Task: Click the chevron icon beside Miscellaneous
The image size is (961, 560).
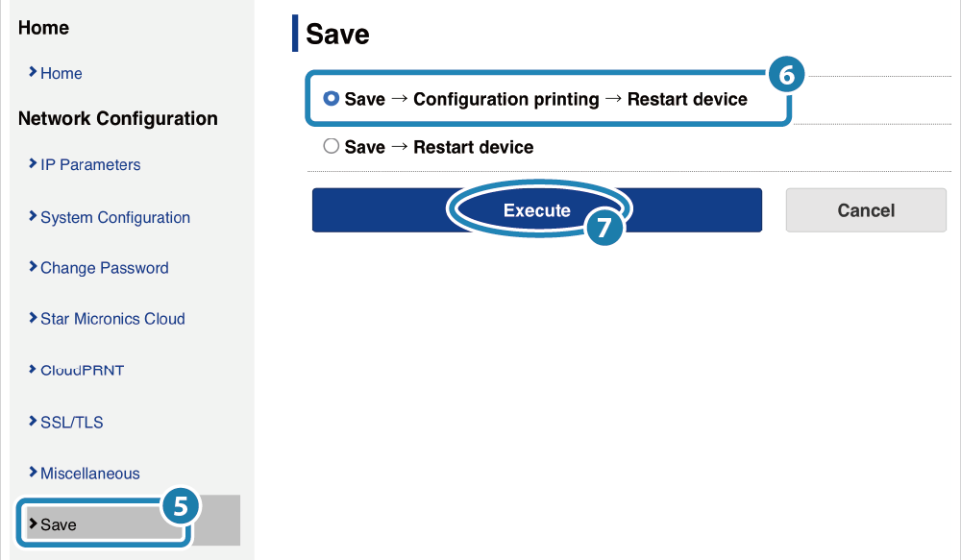Action: [33, 472]
